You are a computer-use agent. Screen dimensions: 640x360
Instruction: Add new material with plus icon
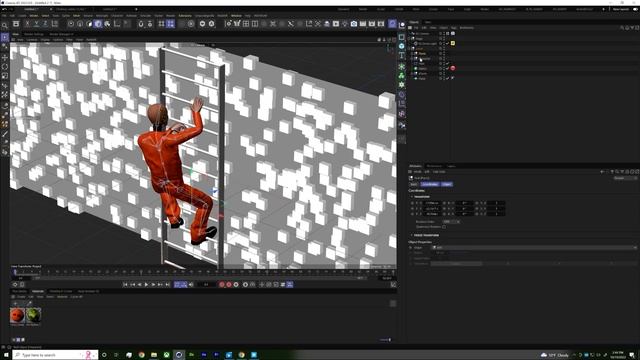pos(15,303)
